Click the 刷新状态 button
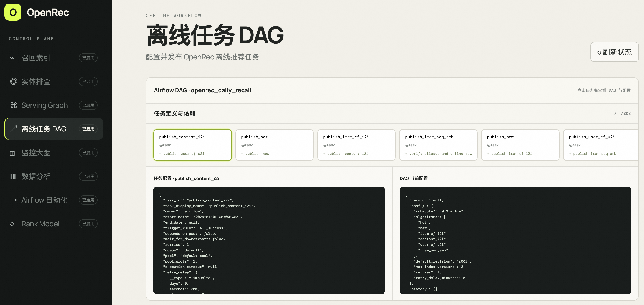The height and width of the screenshot is (305, 644). tap(614, 52)
